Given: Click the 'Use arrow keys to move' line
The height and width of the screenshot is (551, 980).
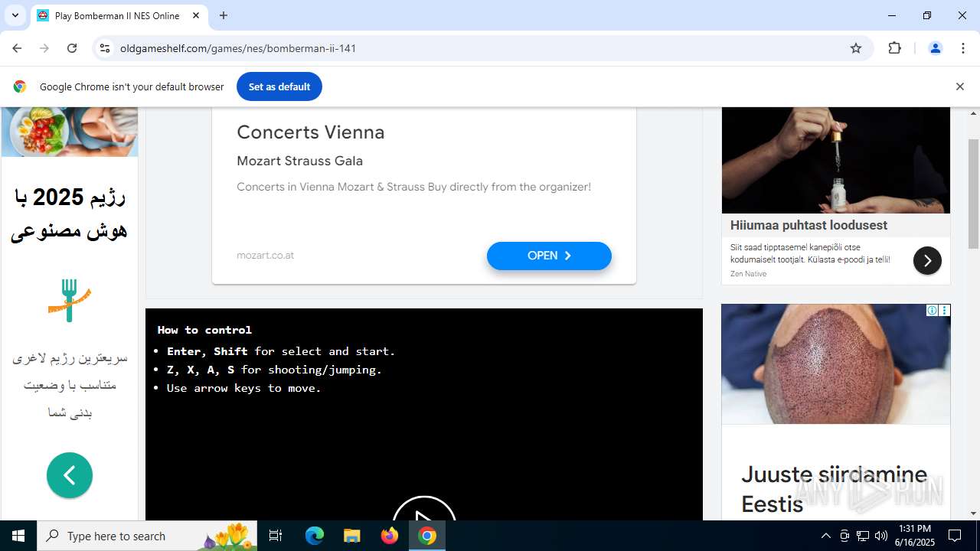Looking at the screenshot, I should (243, 388).
